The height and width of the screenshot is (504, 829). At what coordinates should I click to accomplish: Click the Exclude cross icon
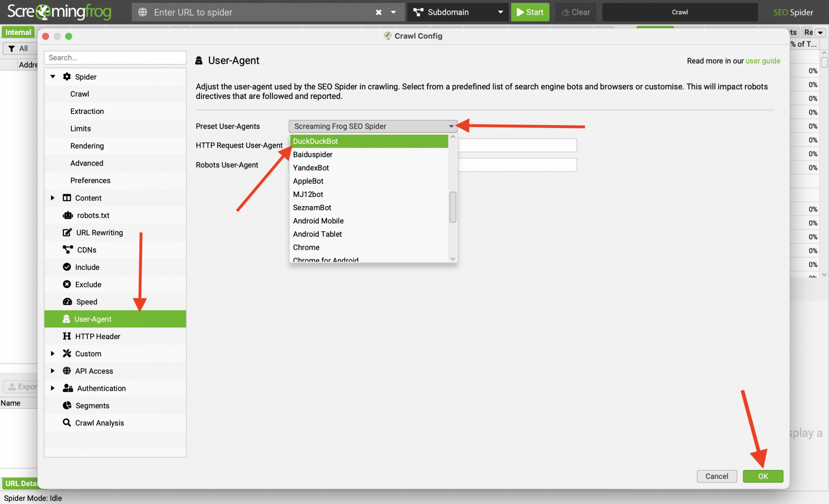[x=67, y=284]
